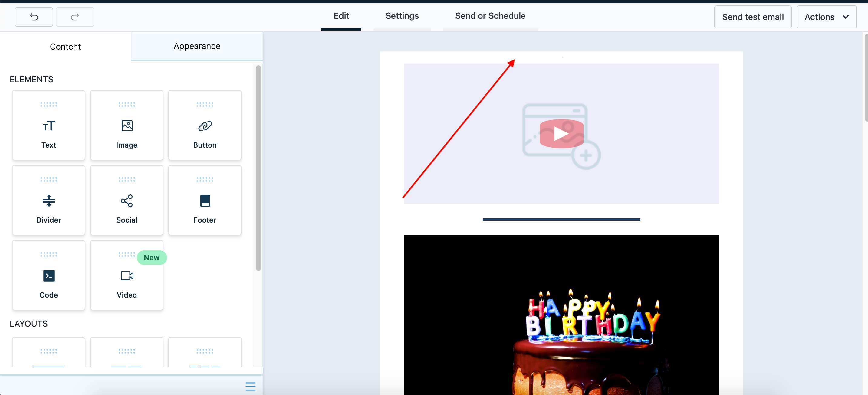This screenshot has height=395, width=868.
Task: Click the video placeholder play button
Action: [x=561, y=134]
